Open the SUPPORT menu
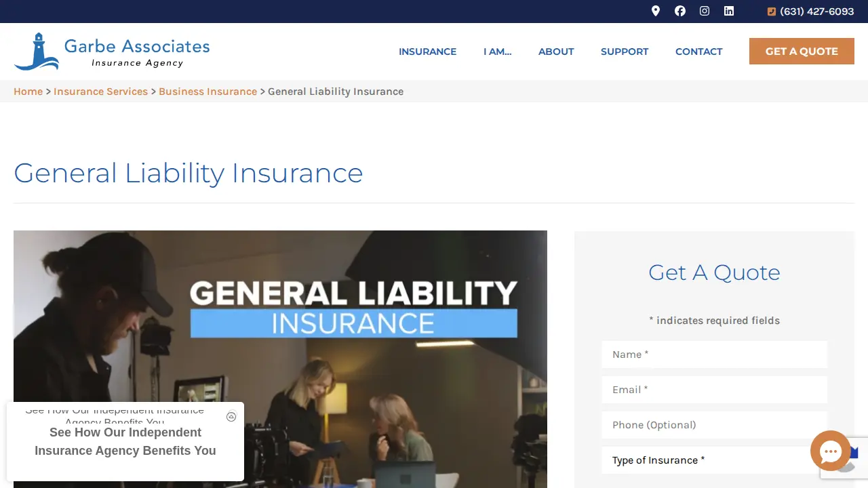The image size is (868, 488). [625, 52]
